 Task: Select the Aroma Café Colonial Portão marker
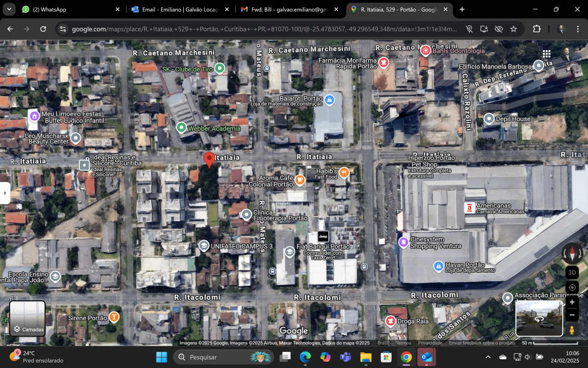tap(299, 180)
